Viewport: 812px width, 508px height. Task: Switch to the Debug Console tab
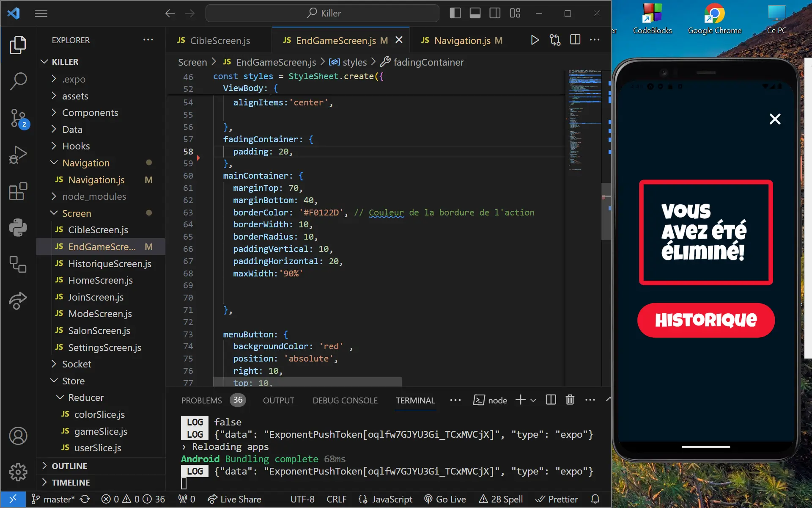pyautogui.click(x=345, y=400)
